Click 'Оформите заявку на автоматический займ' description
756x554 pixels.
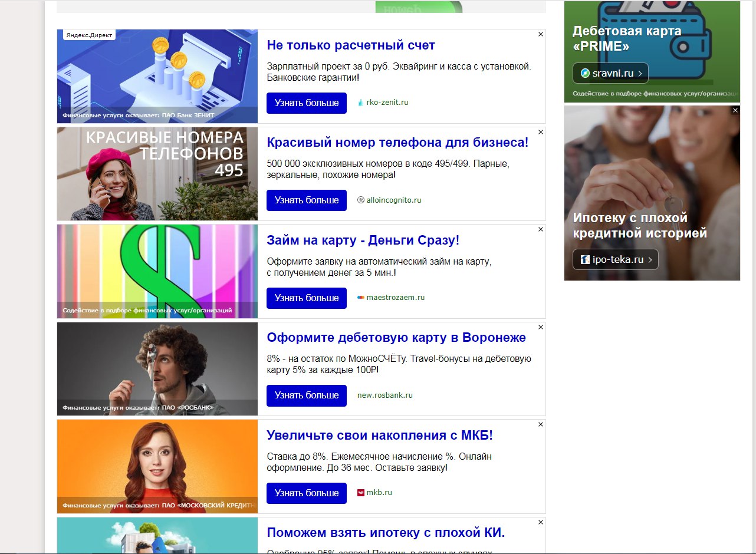click(x=379, y=267)
